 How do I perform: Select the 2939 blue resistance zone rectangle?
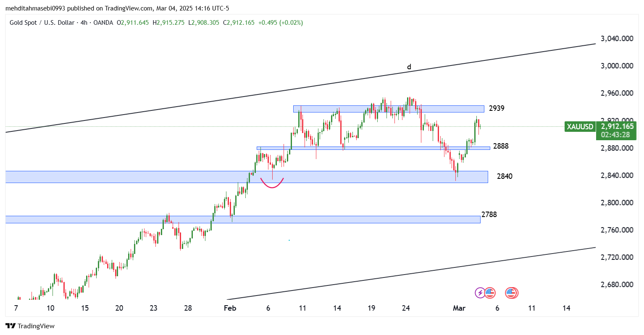(389, 109)
